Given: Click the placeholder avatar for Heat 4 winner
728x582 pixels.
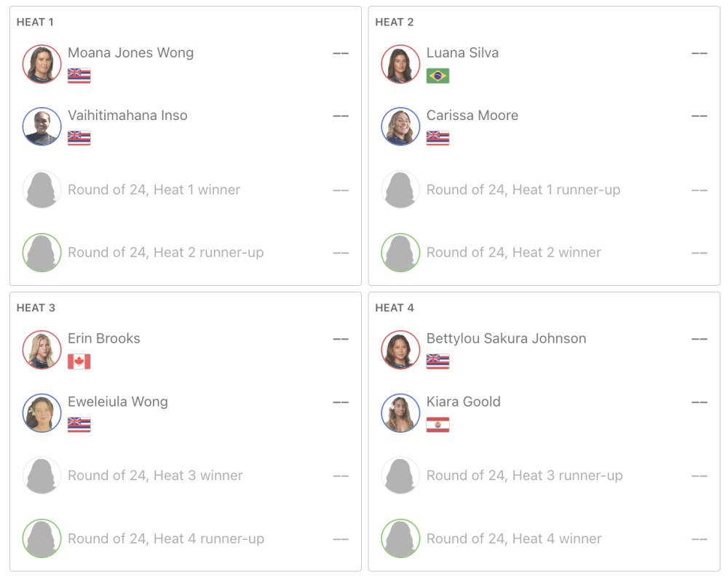Looking at the screenshot, I should point(400,538).
